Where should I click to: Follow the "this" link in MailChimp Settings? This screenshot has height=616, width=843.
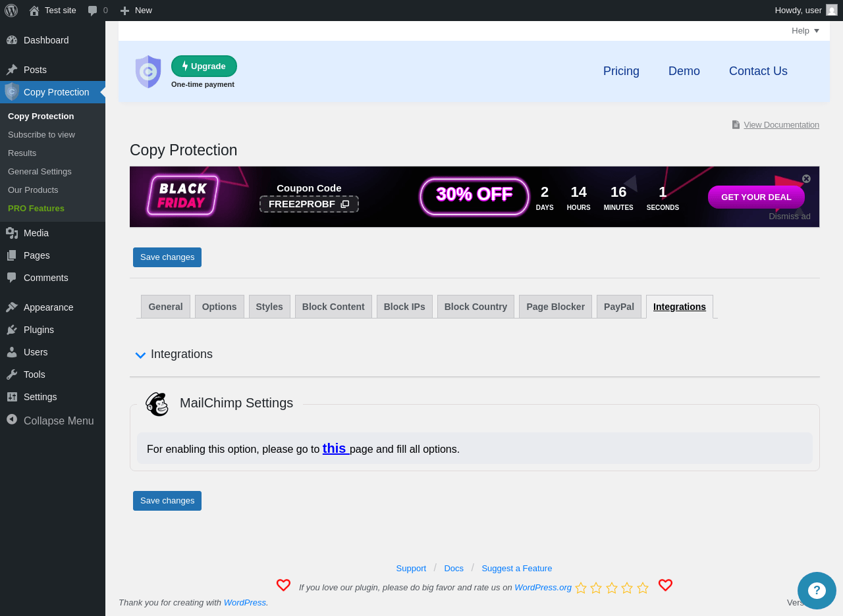(x=335, y=448)
